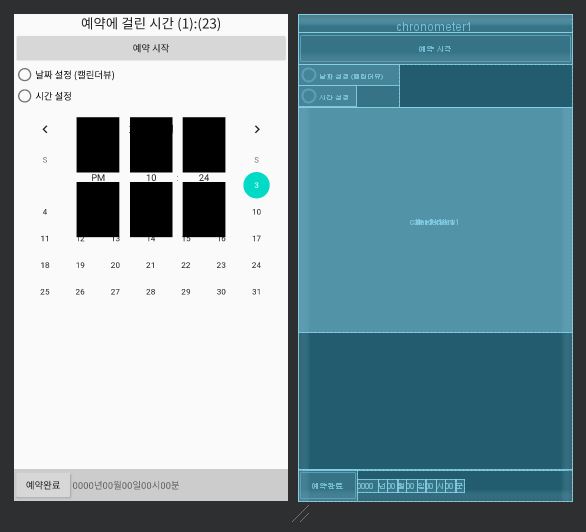Select date 10 in calendar
586x532 pixels.
[256, 212]
